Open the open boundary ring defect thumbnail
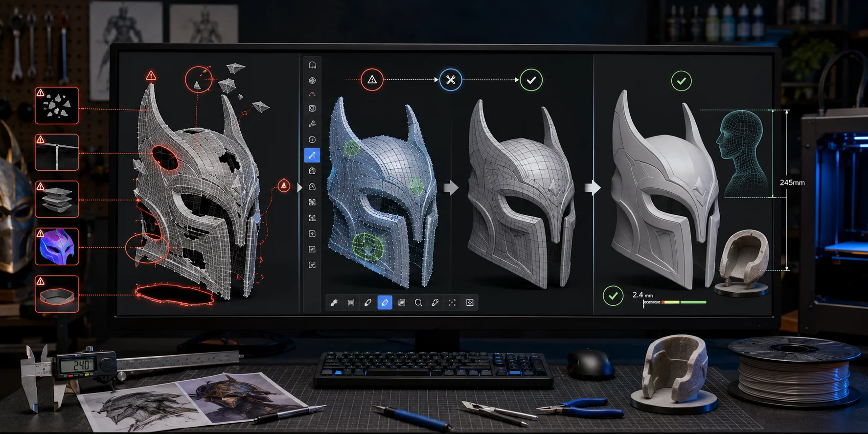This screenshot has height=434, width=868. point(57,294)
